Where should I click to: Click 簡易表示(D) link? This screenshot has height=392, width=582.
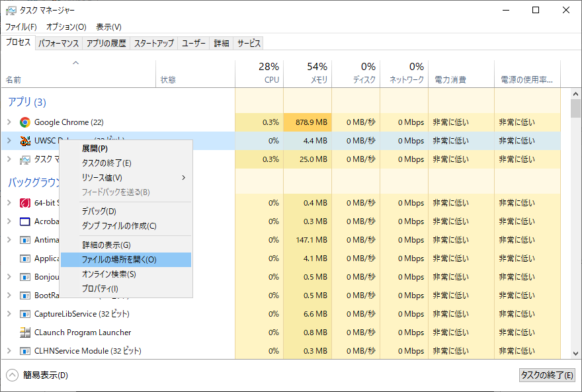point(45,375)
